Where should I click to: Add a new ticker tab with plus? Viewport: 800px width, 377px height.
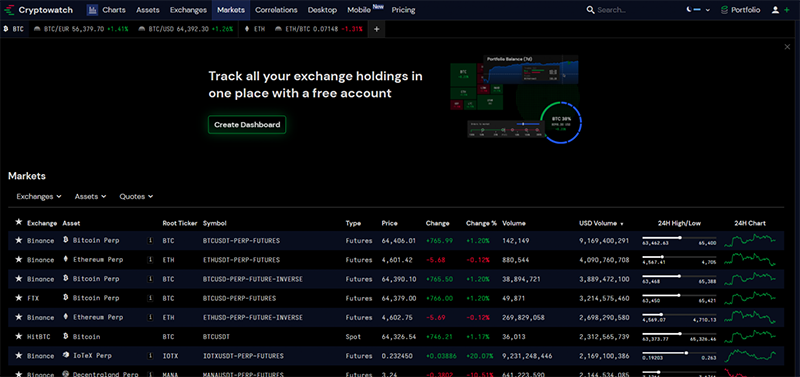click(377, 29)
